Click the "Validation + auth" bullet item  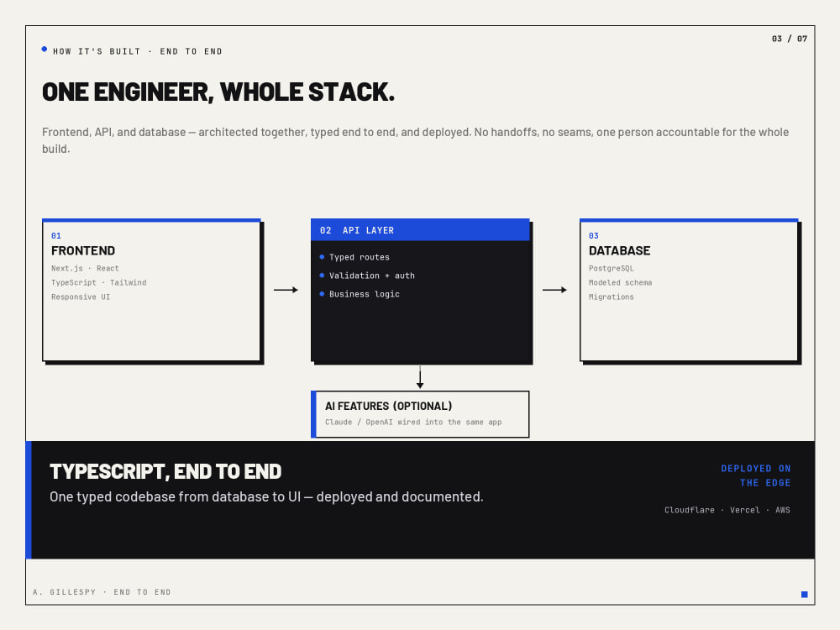[x=367, y=276]
